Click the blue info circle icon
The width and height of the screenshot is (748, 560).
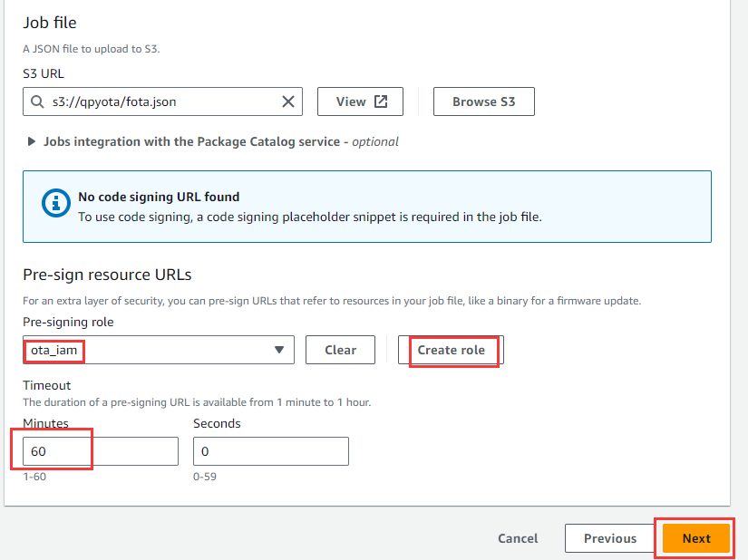(x=56, y=203)
